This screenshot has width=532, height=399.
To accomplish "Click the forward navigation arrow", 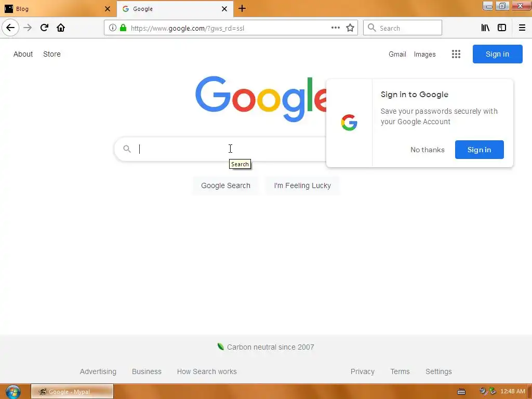I will coord(28,28).
